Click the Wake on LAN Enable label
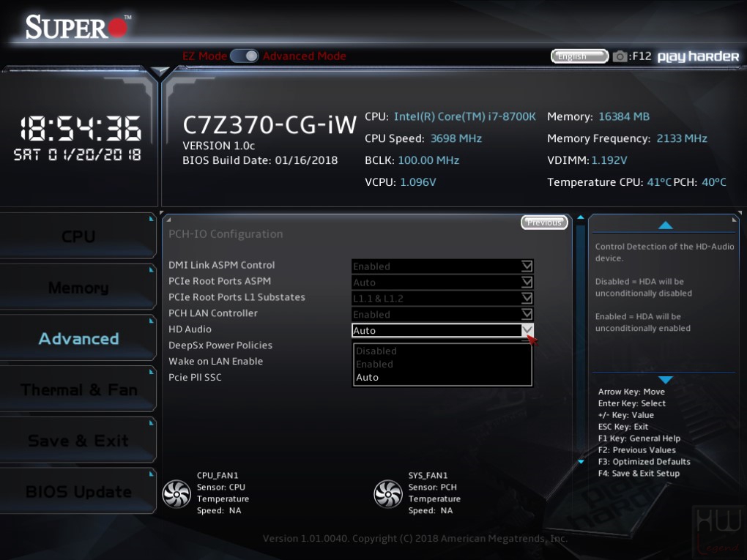Screen dimensions: 747x560 click(x=215, y=361)
